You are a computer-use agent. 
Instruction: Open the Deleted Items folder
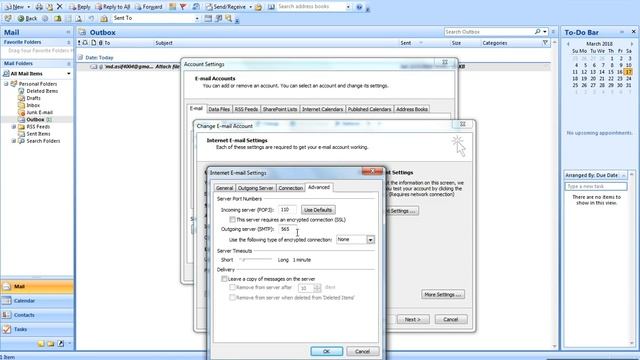[x=42, y=91]
